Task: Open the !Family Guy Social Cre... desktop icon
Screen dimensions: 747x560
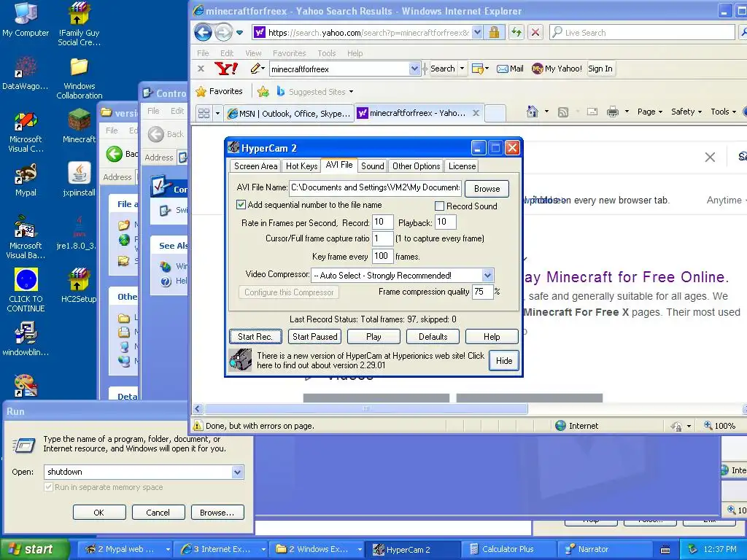Action: tap(79, 24)
